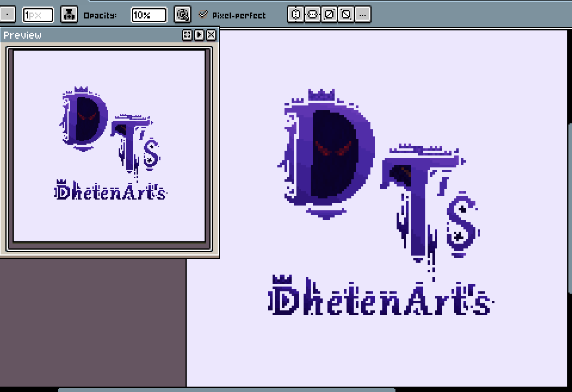Click the brush type button
The width and height of the screenshot is (572, 392).
point(7,15)
